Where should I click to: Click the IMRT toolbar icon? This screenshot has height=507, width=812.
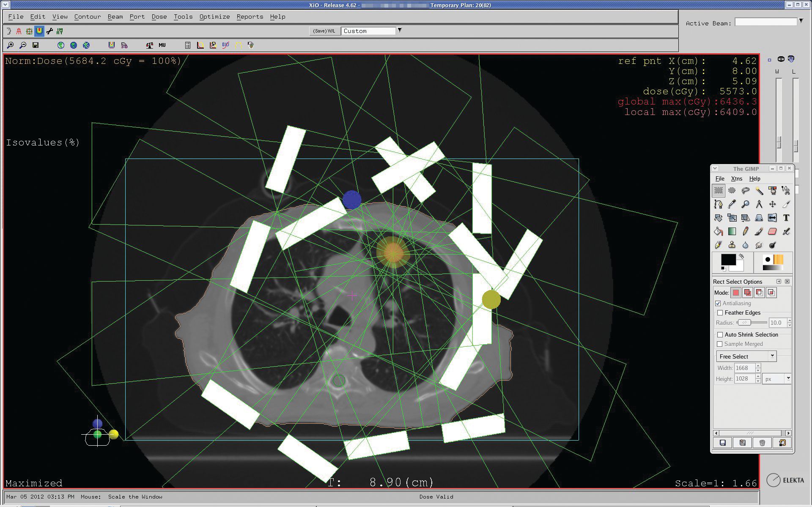[60, 31]
